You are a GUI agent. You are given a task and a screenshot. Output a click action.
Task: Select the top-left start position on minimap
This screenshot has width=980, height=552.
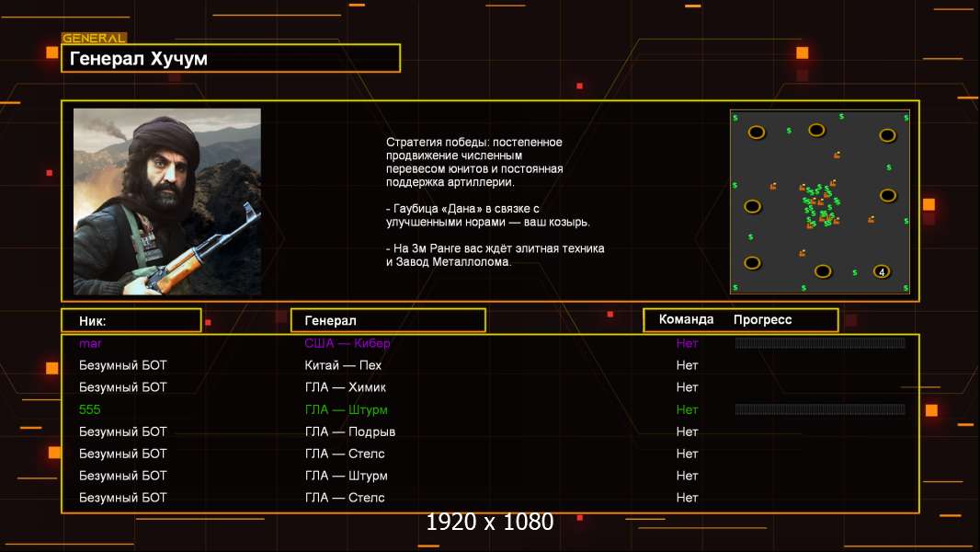pyautogui.click(x=757, y=132)
